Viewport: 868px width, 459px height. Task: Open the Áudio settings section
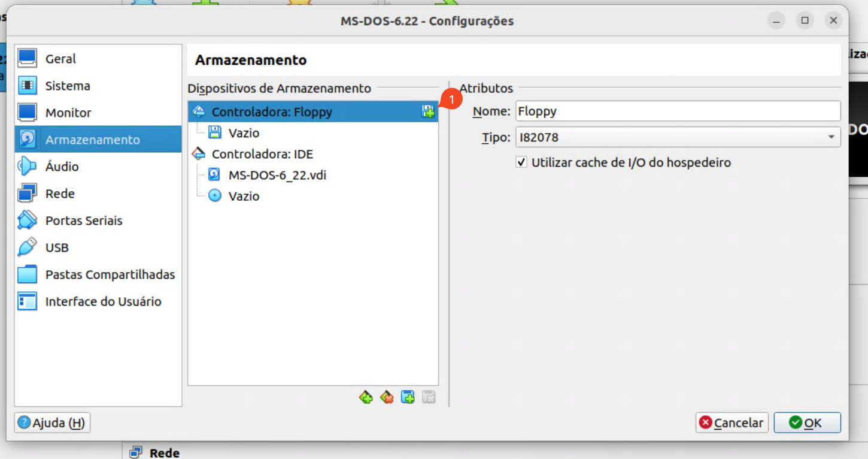click(62, 167)
